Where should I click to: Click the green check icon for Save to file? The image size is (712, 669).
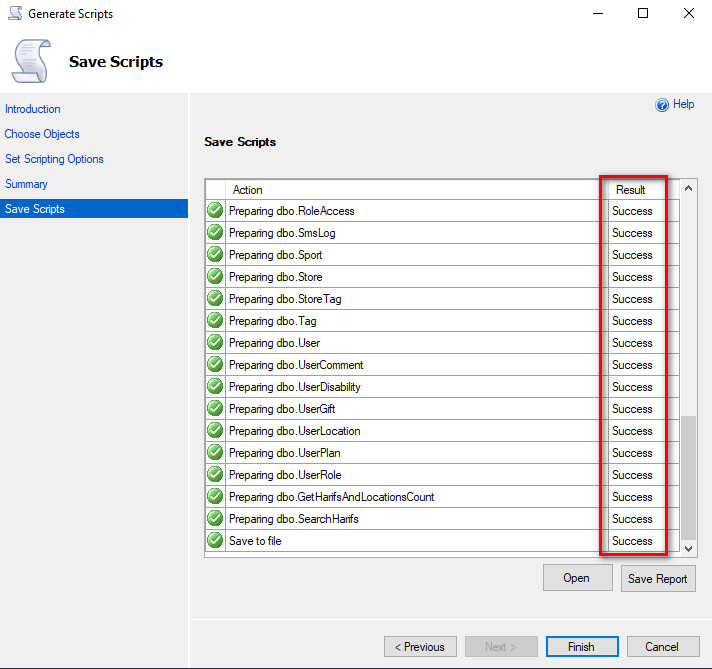point(215,540)
